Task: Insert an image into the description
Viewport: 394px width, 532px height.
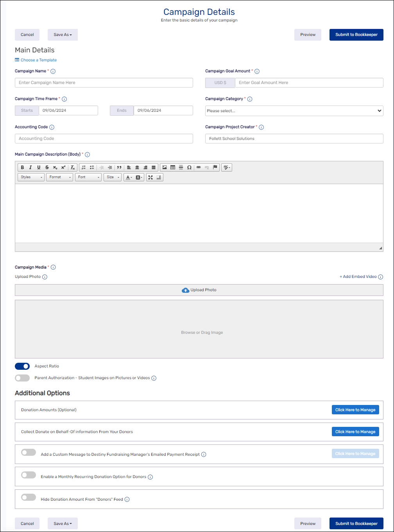Action: [165, 167]
